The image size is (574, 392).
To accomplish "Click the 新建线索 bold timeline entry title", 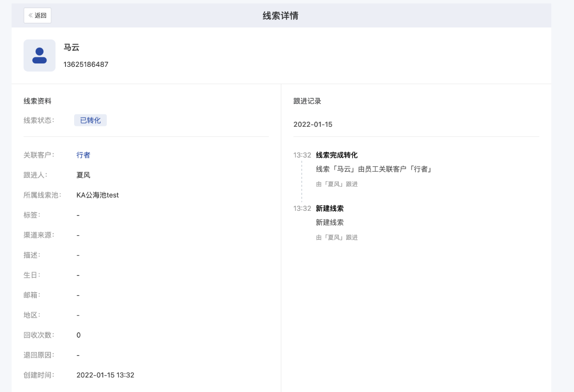I will point(329,209).
